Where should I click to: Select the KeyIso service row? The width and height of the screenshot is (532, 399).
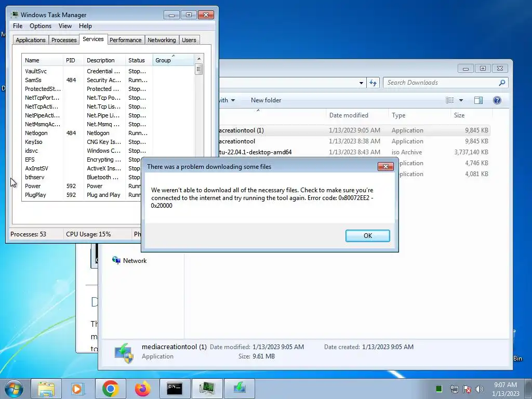108,142
